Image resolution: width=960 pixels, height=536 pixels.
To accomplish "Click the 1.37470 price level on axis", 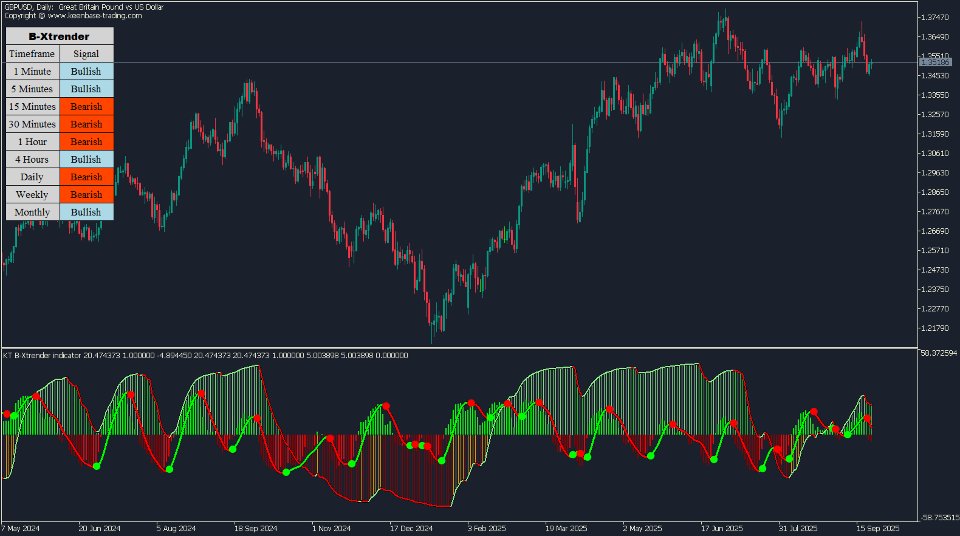I will pos(935,17).
